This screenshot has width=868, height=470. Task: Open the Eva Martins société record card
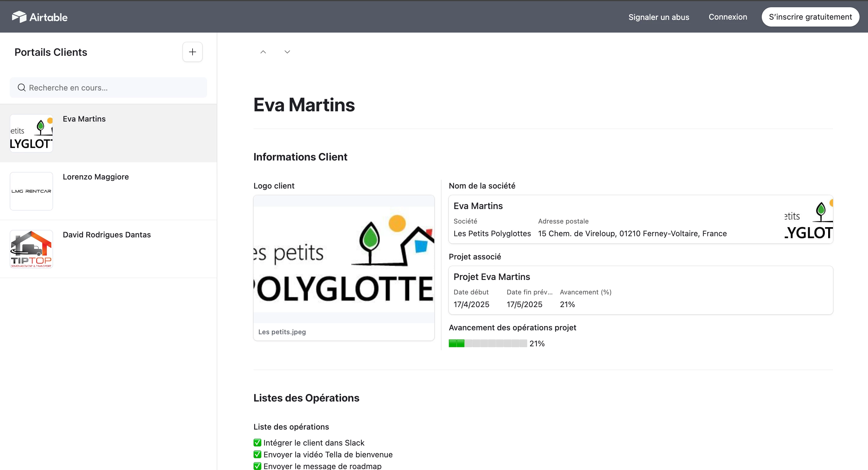pos(640,219)
